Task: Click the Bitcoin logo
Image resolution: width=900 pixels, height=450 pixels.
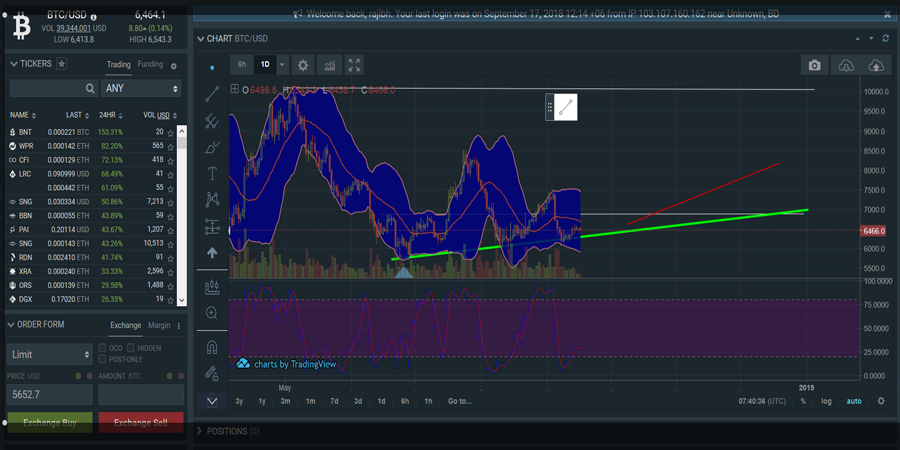Action: click(22, 27)
